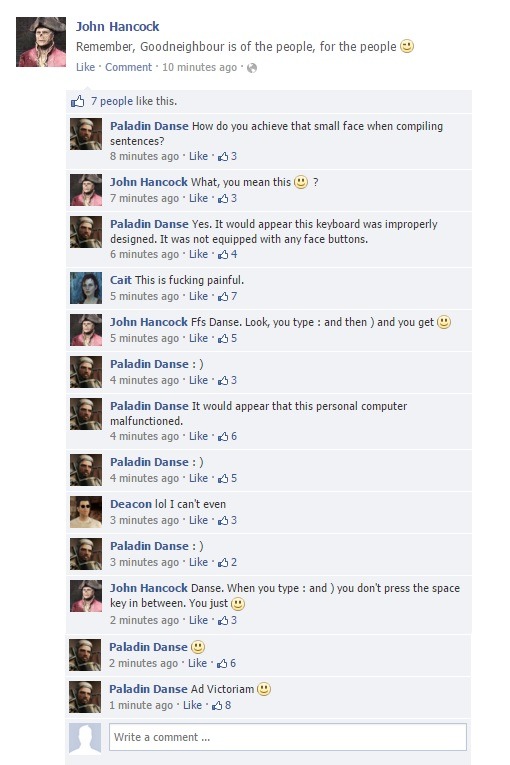
Task: Click John Hancock's large post avatar
Action: coord(41,42)
